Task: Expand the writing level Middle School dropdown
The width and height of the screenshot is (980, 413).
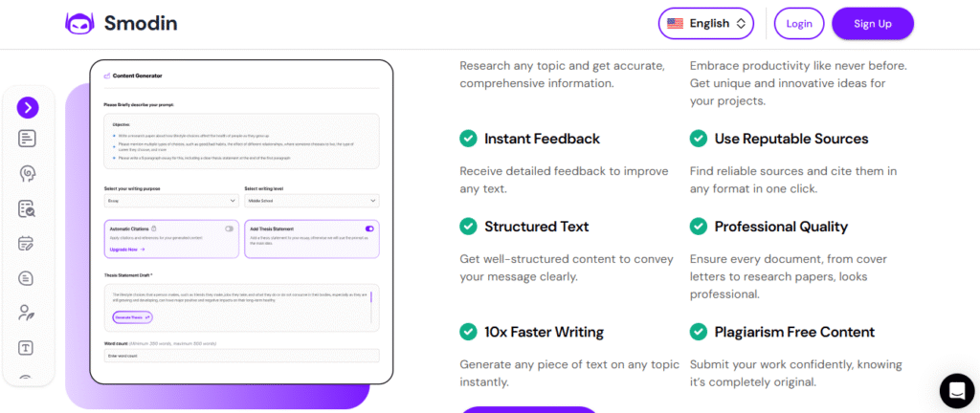Action: coord(312,201)
